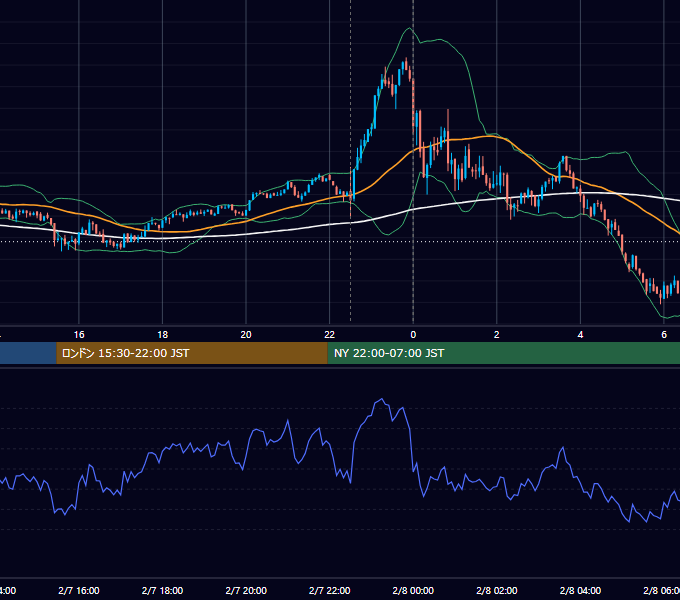Click the 22 hour label on price chart axis

point(330,335)
